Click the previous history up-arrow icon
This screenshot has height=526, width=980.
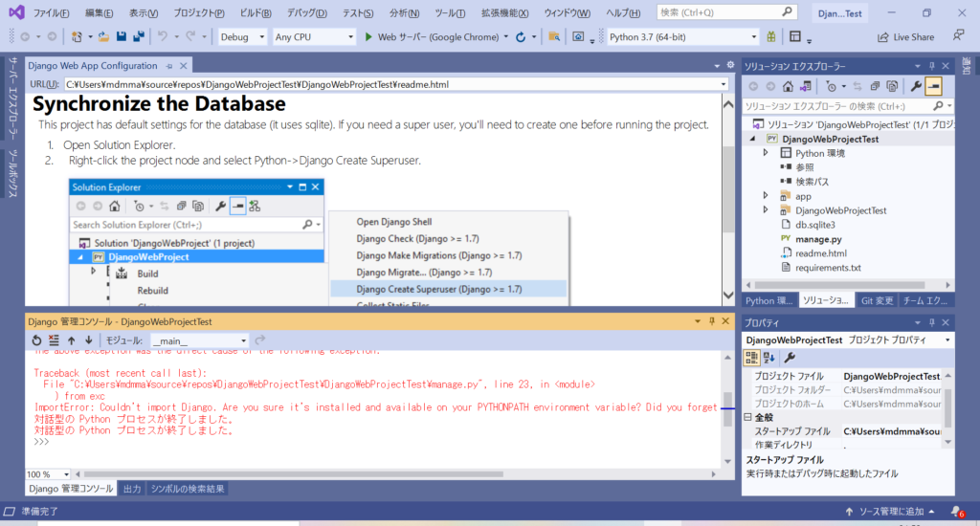[71, 340]
